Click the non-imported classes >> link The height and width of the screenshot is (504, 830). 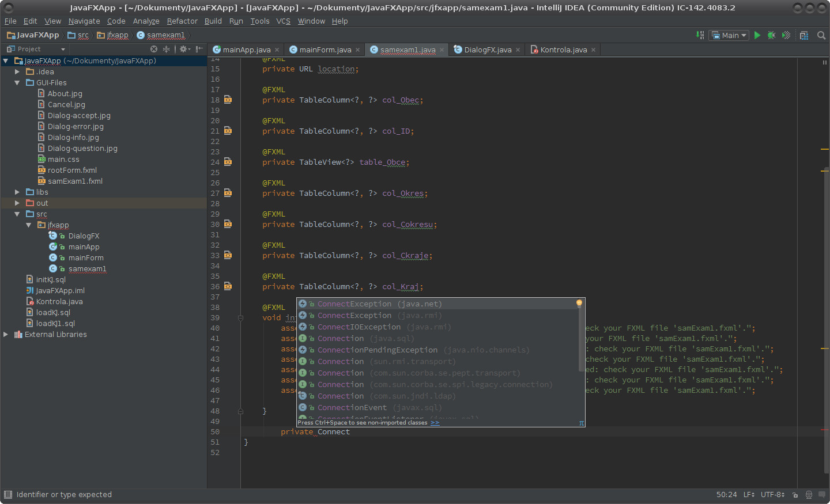435,423
